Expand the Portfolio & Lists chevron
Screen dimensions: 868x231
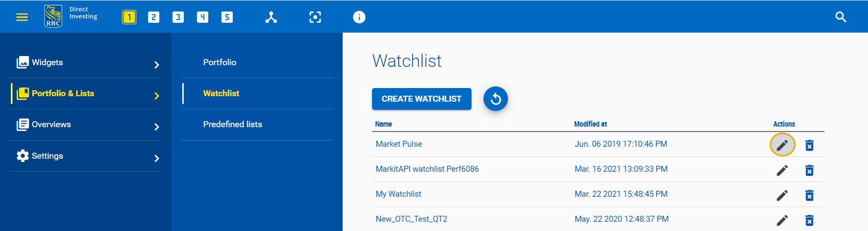pos(157,96)
